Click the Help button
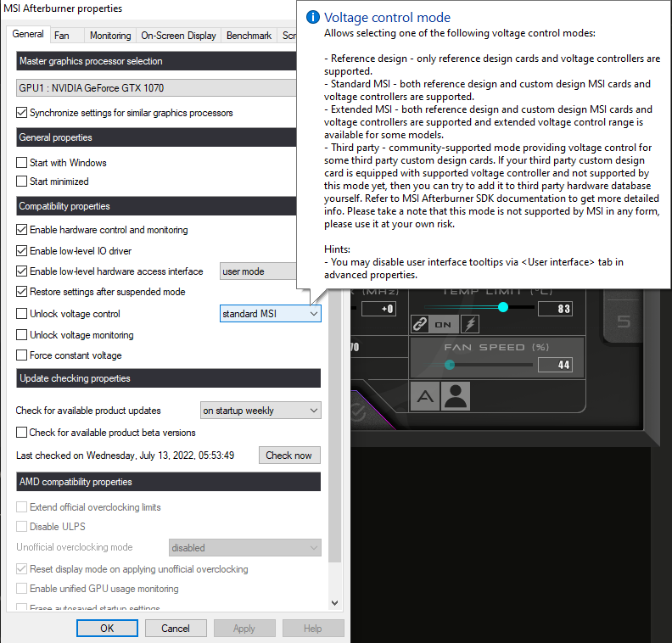This screenshot has height=643, width=672. (313, 628)
